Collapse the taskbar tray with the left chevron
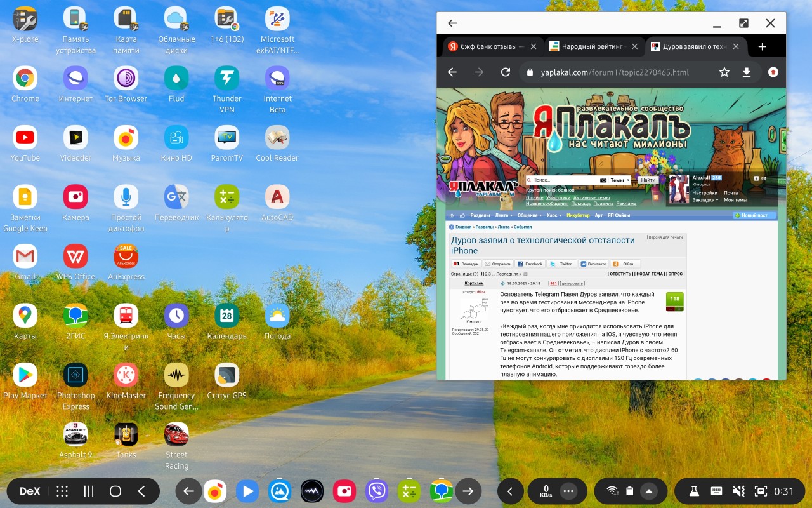The width and height of the screenshot is (812, 508). (x=510, y=491)
